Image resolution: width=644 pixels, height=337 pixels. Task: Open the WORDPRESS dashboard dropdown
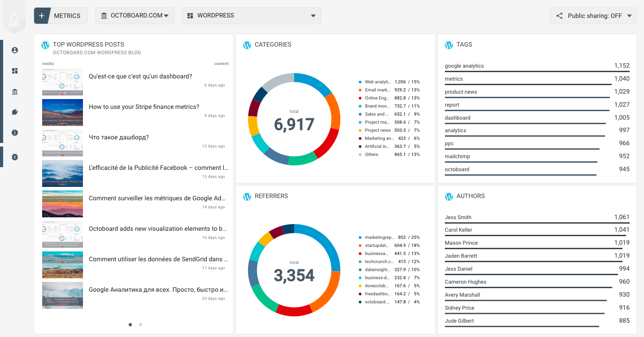click(252, 16)
